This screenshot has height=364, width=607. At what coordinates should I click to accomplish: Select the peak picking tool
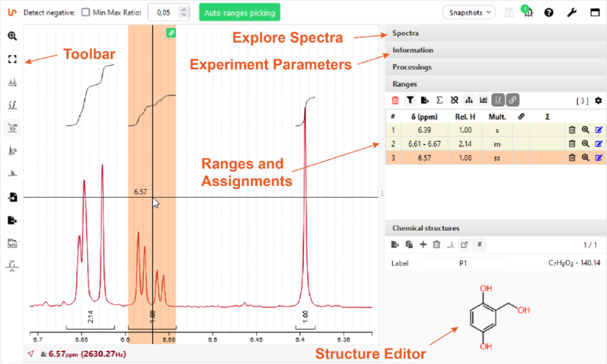(13, 81)
